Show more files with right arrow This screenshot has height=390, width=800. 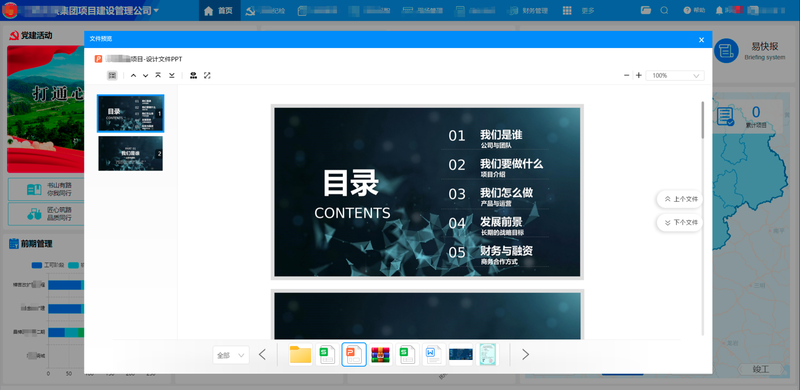526,354
